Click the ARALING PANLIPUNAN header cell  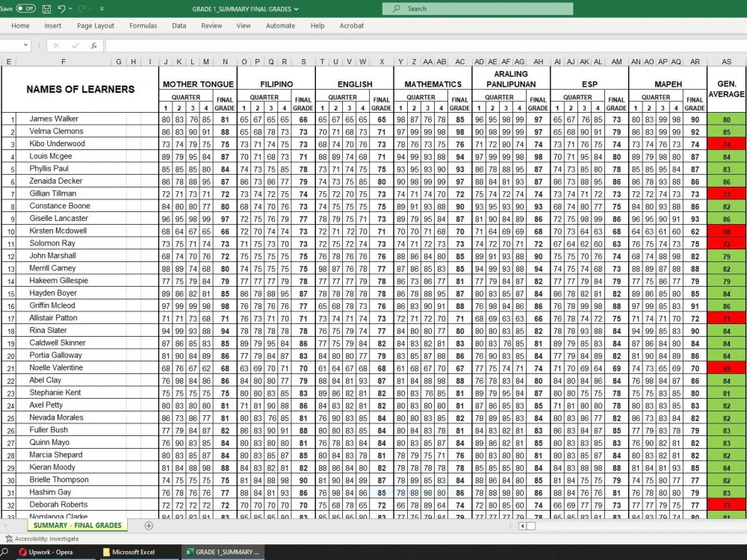click(x=511, y=79)
